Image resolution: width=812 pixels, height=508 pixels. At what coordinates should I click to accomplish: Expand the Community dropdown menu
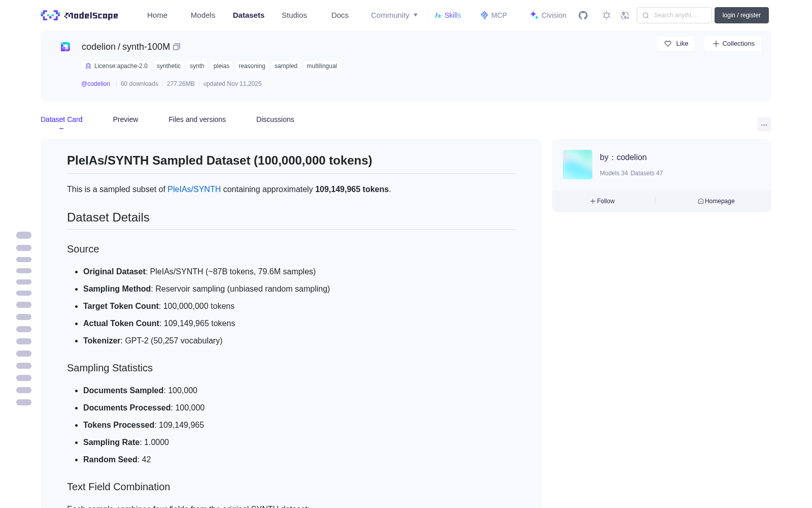coord(394,15)
